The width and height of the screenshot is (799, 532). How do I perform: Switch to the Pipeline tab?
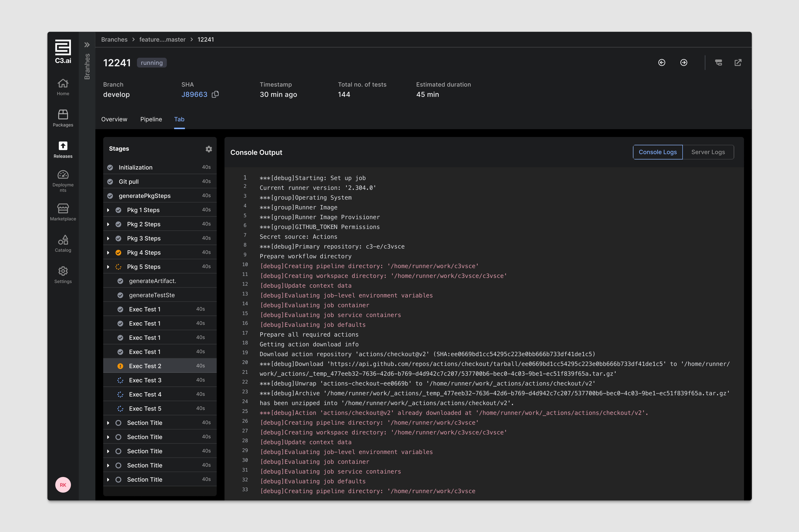[151, 119]
